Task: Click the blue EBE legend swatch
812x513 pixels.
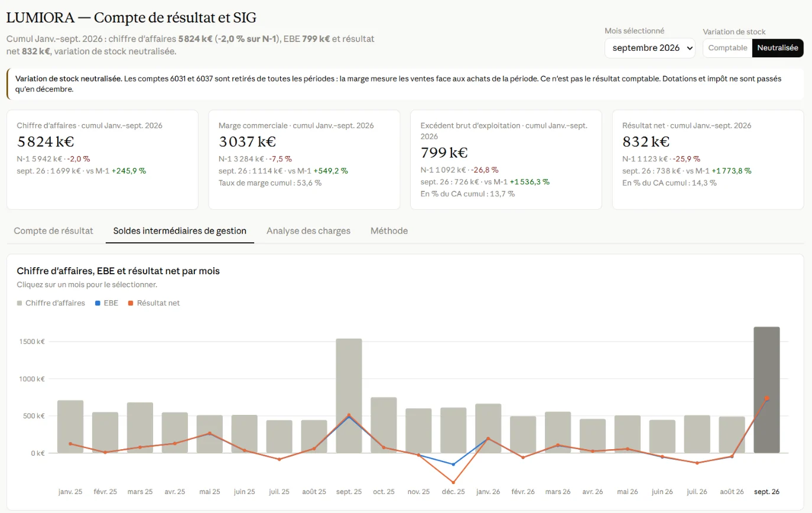Action: point(98,303)
